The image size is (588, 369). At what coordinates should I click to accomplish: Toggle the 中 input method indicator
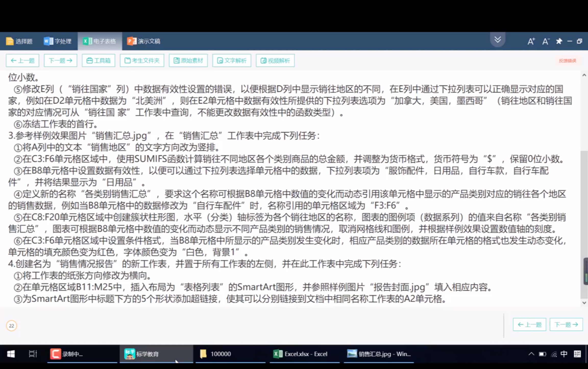(x=564, y=354)
